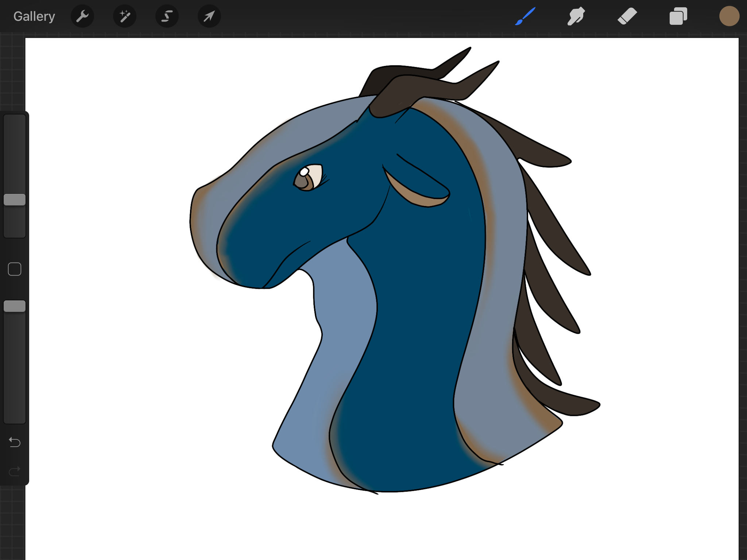This screenshot has height=560, width=747.
Task: Undo the last stroke
Action: [x=15, y=442]
